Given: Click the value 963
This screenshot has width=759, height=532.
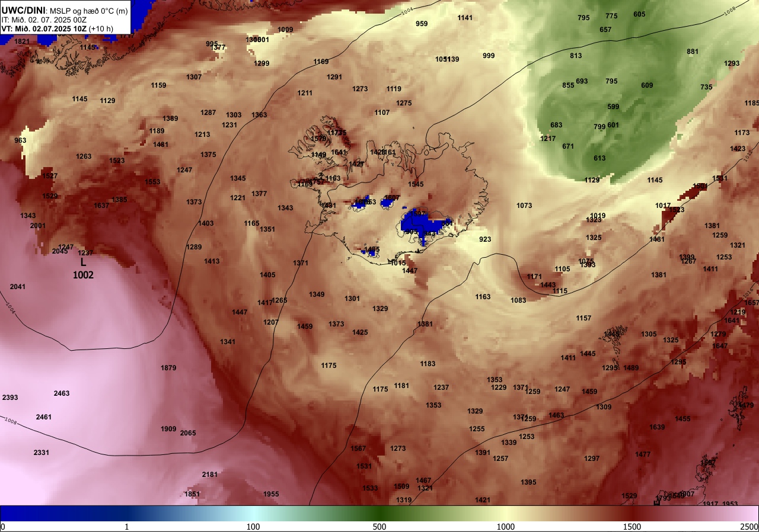Looking at the screenshot, I should (x=20, y=140).
